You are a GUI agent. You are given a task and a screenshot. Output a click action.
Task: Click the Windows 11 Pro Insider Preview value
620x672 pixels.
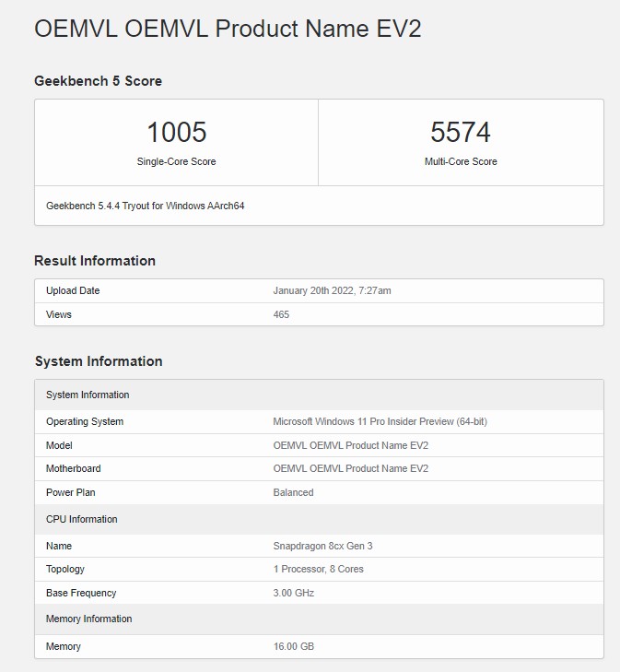380,421
